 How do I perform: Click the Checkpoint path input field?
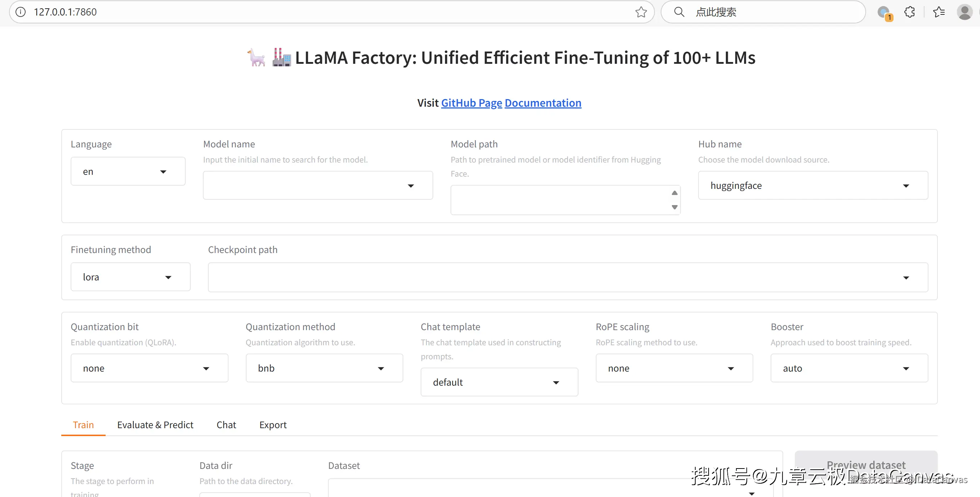[551, 278]
